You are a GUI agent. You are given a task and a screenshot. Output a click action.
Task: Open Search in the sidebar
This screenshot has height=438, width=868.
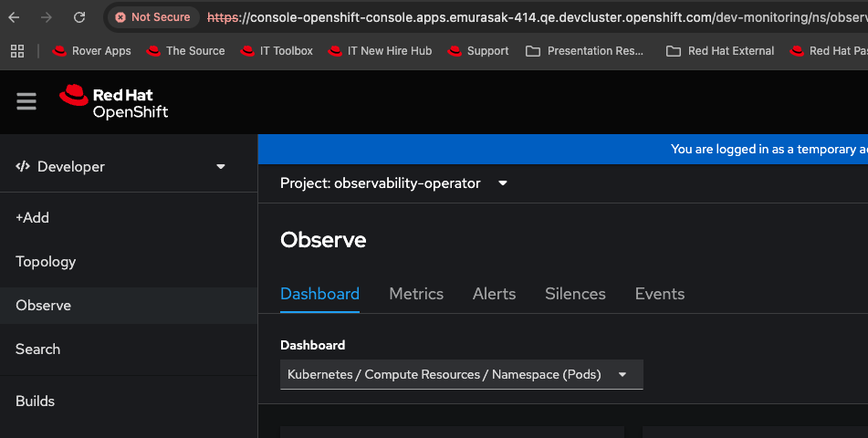point(37,349)
